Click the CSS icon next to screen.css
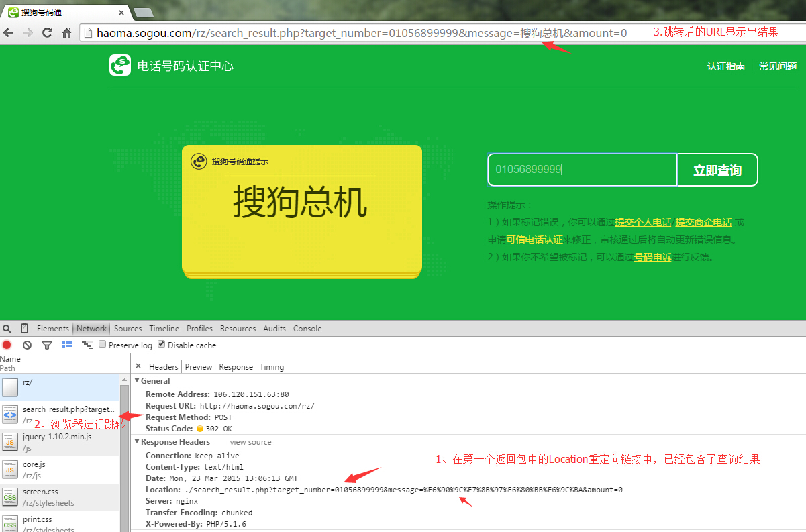 pyautogui.click(x=9, y=496)
